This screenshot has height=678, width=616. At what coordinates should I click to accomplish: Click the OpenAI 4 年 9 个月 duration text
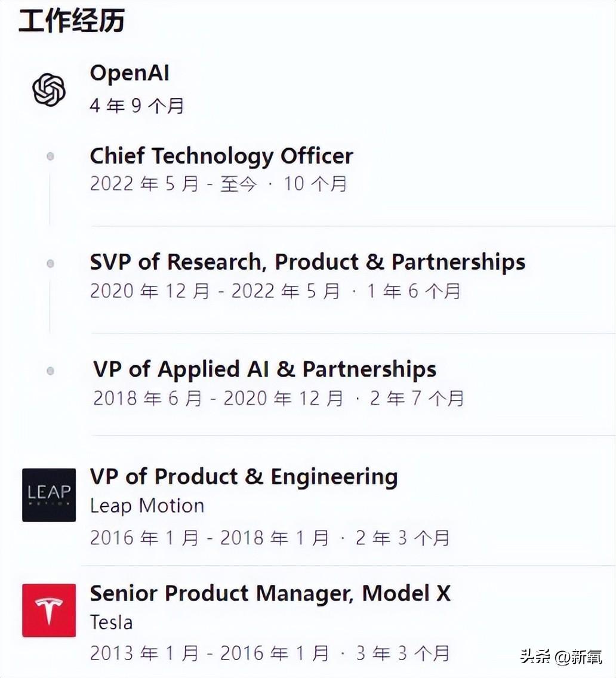point(137,106)
